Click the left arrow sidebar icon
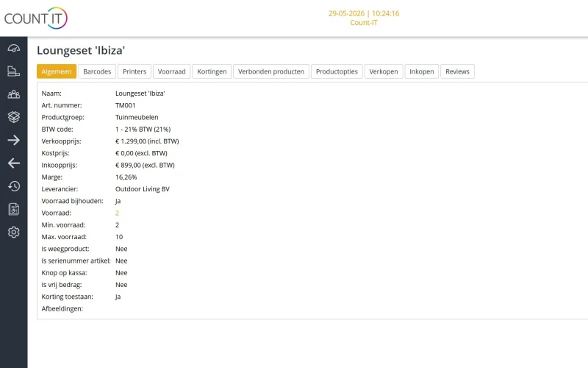This screenshot has height=368, width=588. 13,163
